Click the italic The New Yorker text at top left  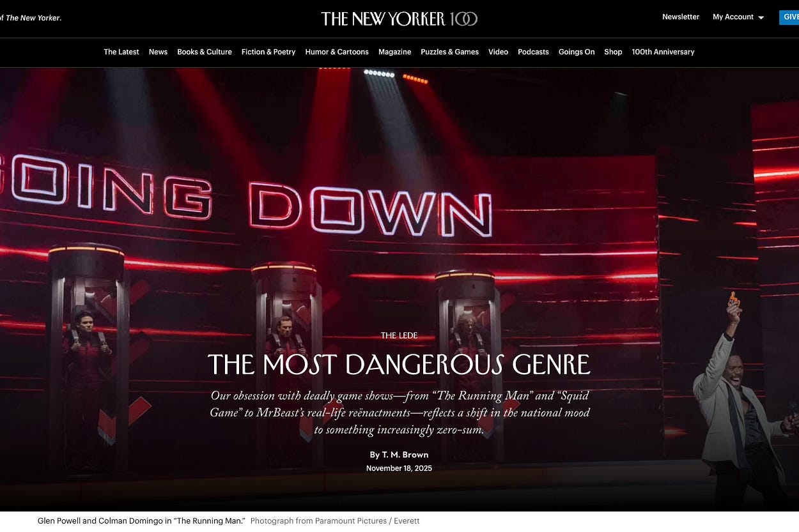click(33, 18)
